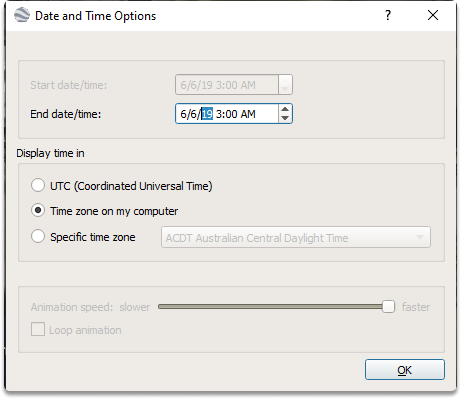The image size is (461, 399).
Task: Open the ACDT time zone dropdown
Action: (x=296, y=237)
